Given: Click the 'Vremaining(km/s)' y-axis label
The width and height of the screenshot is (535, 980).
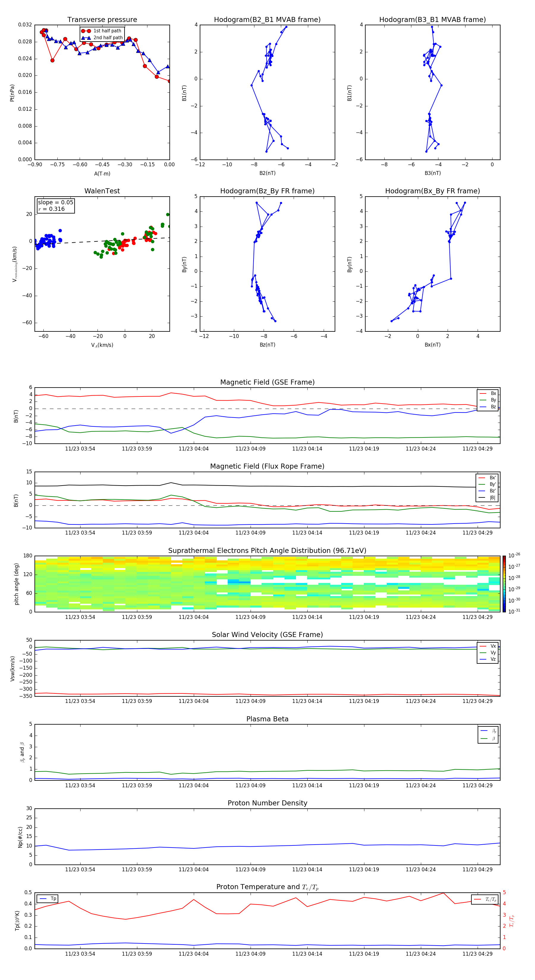Looking at the screenshot, I should 15,264.
